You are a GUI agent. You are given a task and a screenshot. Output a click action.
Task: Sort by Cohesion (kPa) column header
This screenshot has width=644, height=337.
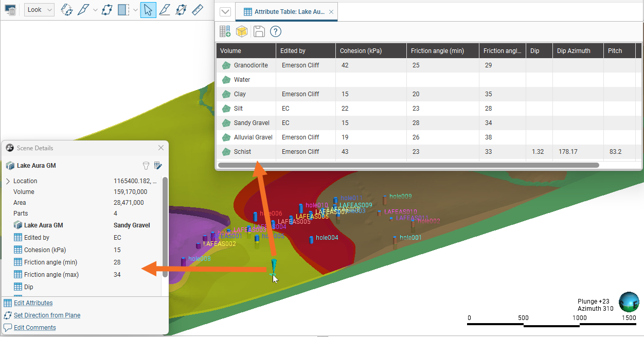[370, 51]
